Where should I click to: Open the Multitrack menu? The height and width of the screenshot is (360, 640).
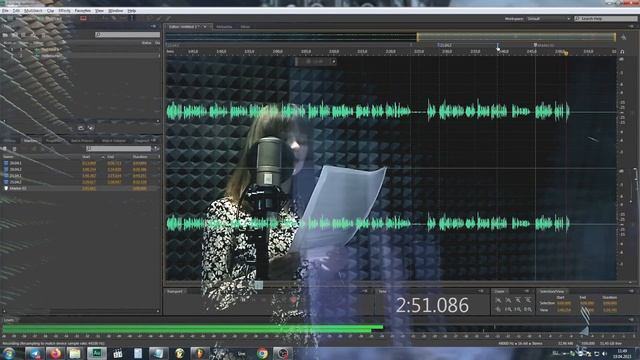pyautogui.click(x=33, y=11)
